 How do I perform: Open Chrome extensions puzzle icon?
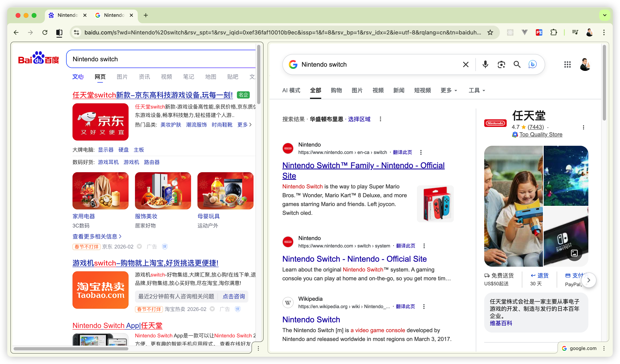click(x=554, y=32)
